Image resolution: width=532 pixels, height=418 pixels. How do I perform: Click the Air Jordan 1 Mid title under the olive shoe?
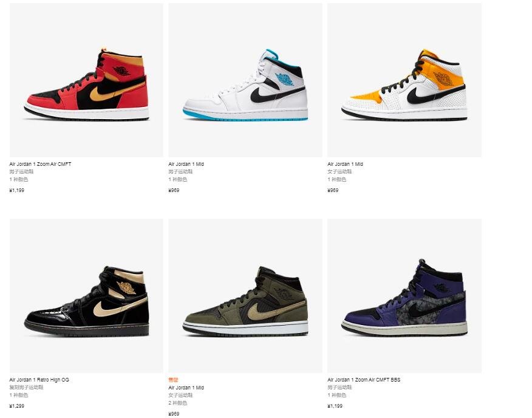pos(186,388)
